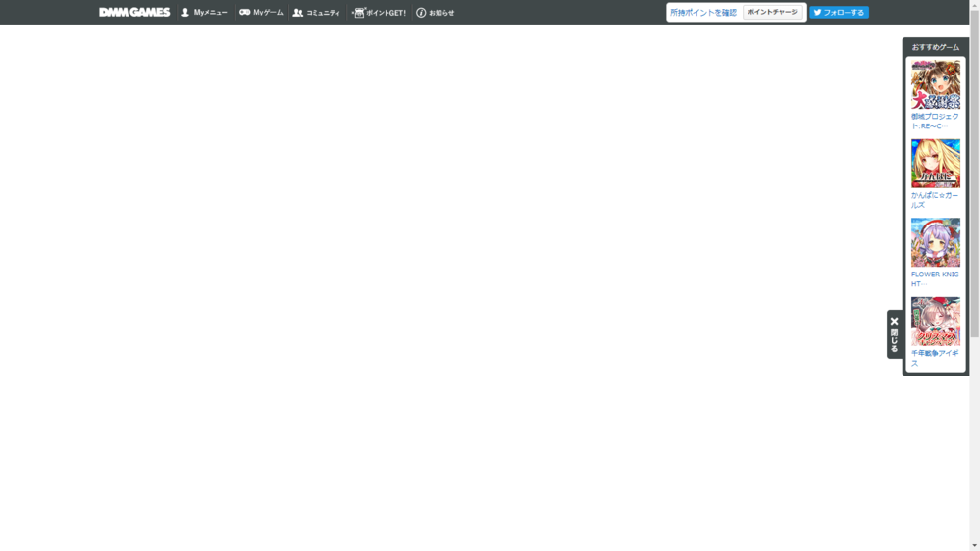
Task: Click the 所持ポイントを確認 link
Action: [702, 13]
